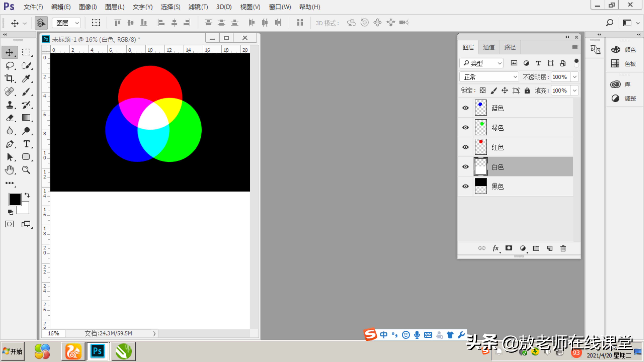Open the 滤镜(T) menu

198,7
